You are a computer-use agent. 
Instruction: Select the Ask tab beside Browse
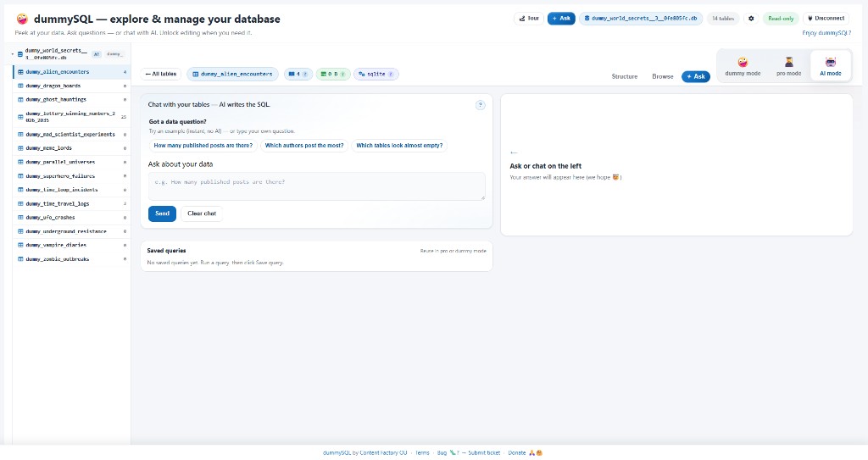coord(695,76)
